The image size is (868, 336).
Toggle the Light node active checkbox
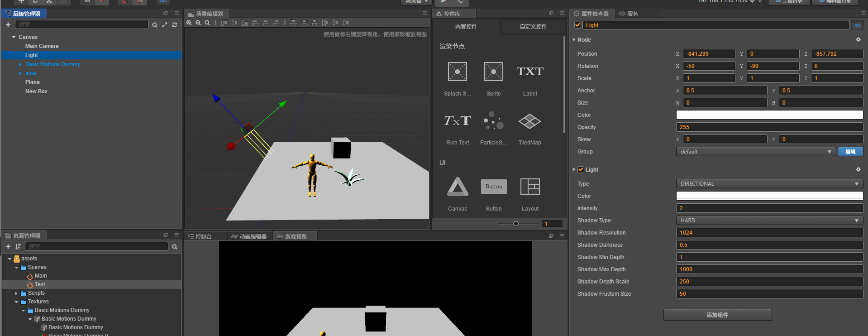[x=577, y=25]
